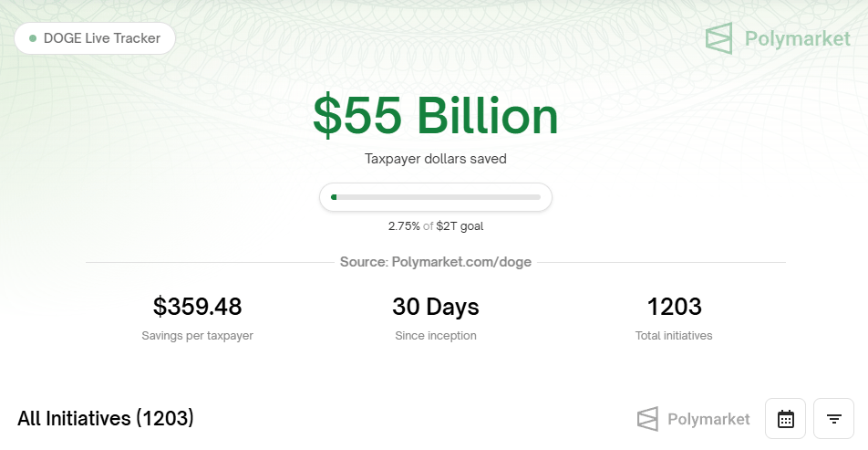868x450 pixels.
Task: Click the All Initiatives (1203) heading
Action: click(106, 418)
